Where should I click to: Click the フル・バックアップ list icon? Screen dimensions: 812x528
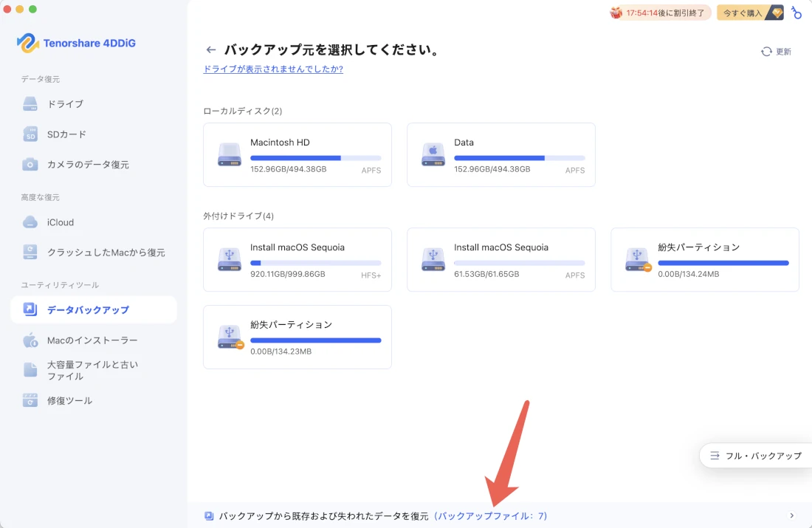pyautogui.click(x=715, y=456)
